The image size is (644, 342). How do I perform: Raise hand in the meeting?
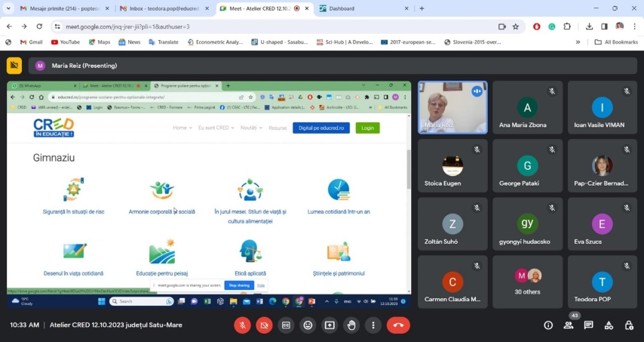351,325
